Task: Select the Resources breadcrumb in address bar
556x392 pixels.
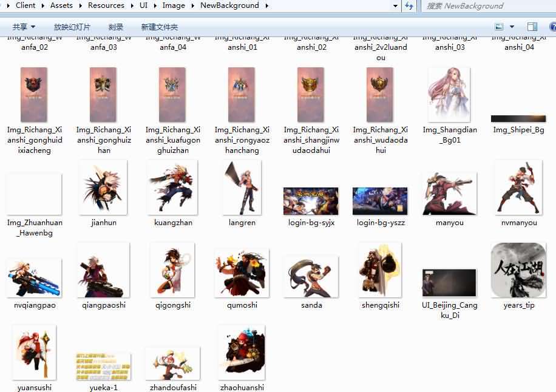Action: [106, 5]
